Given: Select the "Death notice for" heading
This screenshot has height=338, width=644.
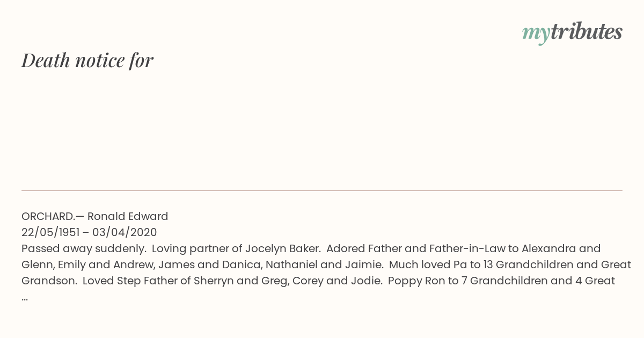Looking at the screenshot, I should 87,60.
